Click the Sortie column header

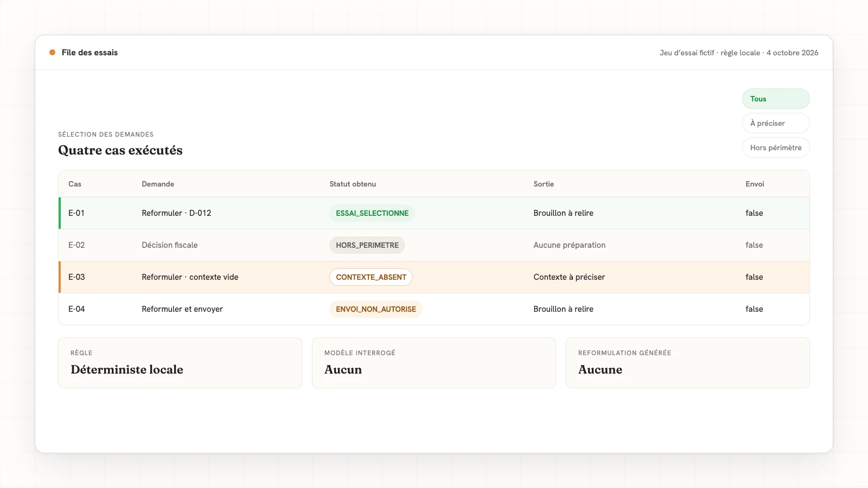(x=544, y=184)
